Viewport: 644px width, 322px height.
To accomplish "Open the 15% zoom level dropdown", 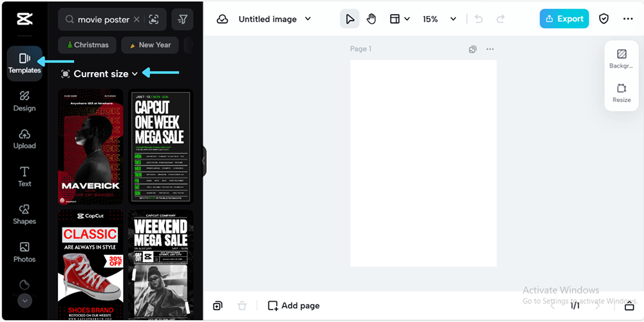I will point(439,19).
